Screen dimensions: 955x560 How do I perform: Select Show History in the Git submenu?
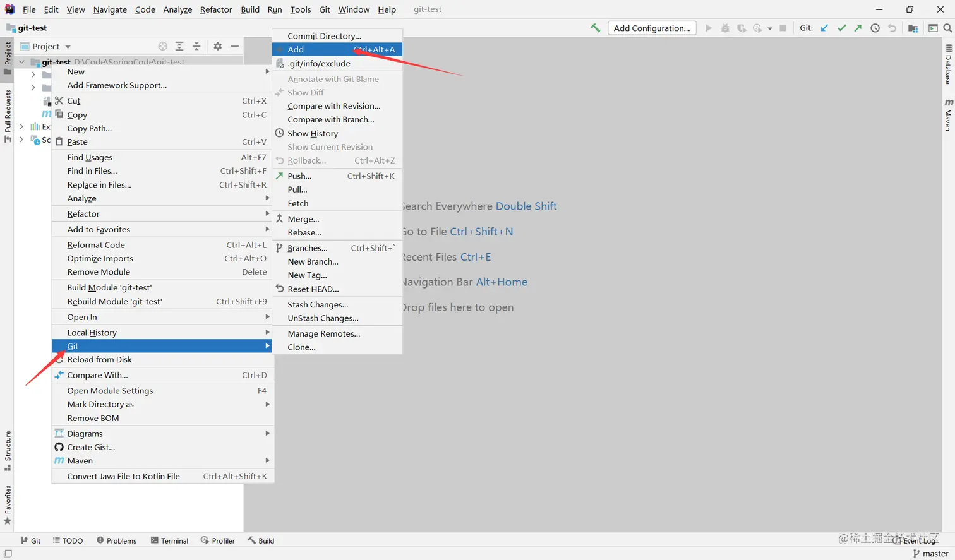tap(337, 133)
